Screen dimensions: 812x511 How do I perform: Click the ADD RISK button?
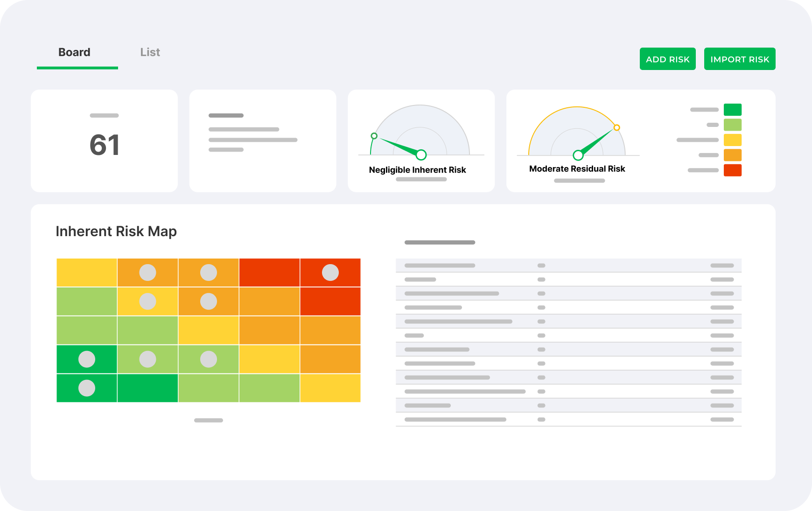(667, 59)
